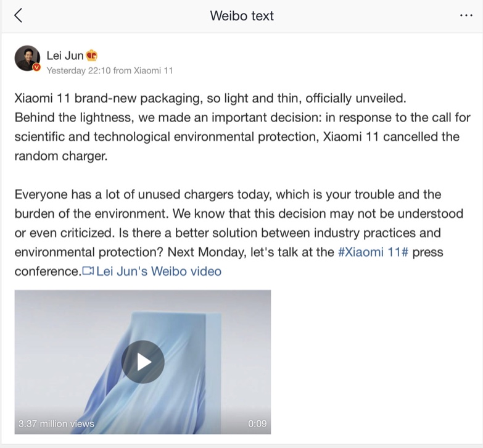Screen dimensions: 483x448
Task: Click the Weibo text page title
Action: tap(242, 16)
